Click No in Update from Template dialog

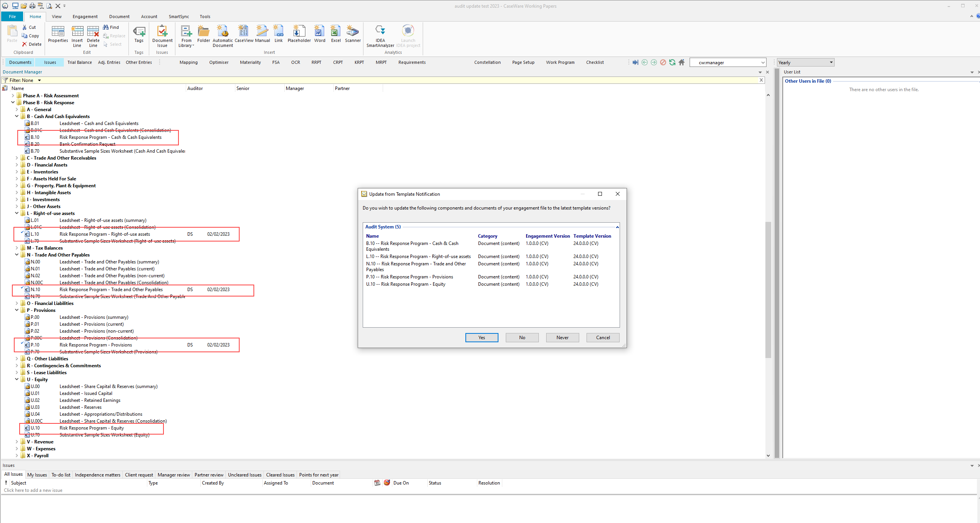522,338
